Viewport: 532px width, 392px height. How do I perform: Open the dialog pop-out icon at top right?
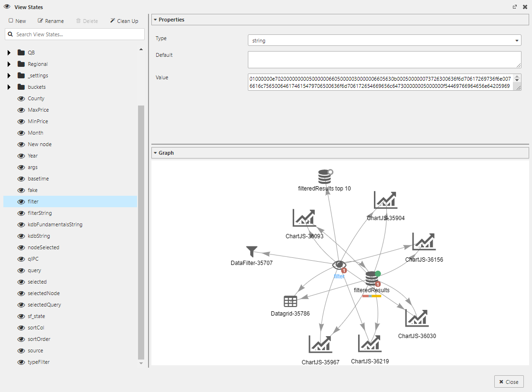[x=514, y=7]
